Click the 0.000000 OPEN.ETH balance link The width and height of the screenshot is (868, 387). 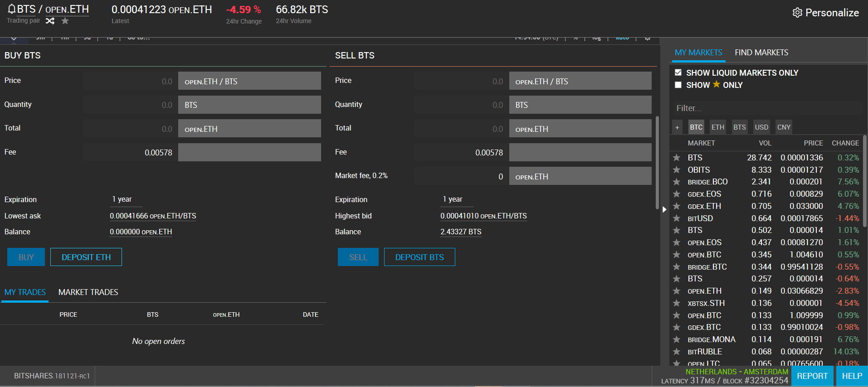(x=141, y=232)
